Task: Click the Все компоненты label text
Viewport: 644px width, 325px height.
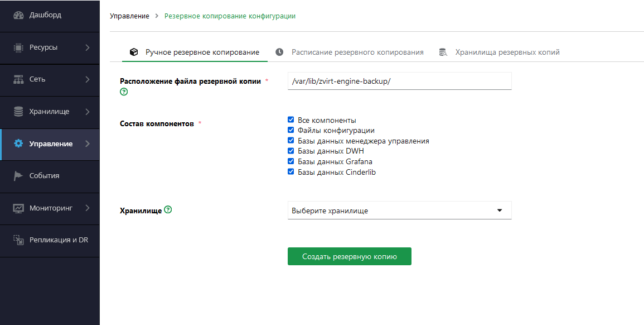Action: pos(327,121)
